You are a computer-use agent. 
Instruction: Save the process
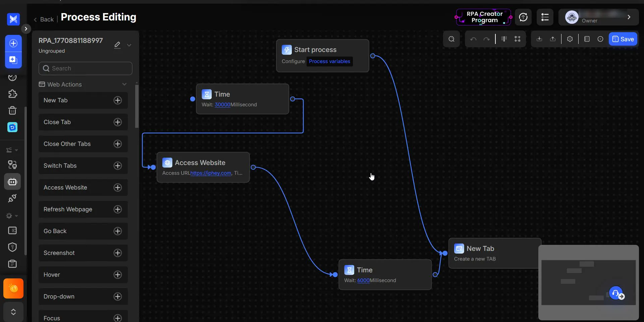coord(623,39)
